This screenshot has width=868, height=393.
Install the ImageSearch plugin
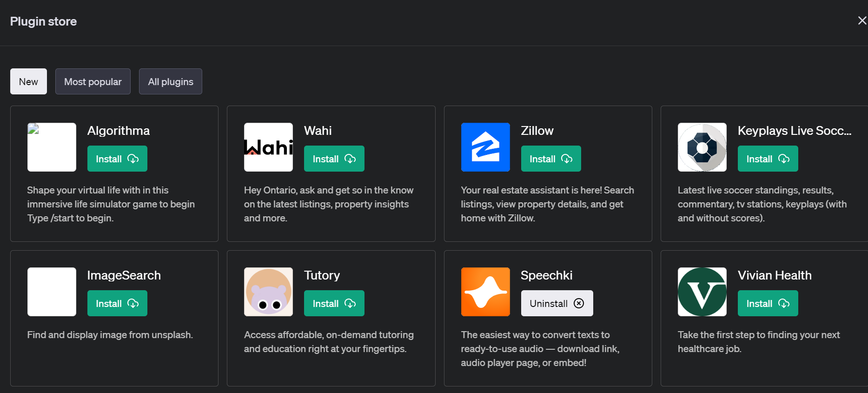point(117,303)
